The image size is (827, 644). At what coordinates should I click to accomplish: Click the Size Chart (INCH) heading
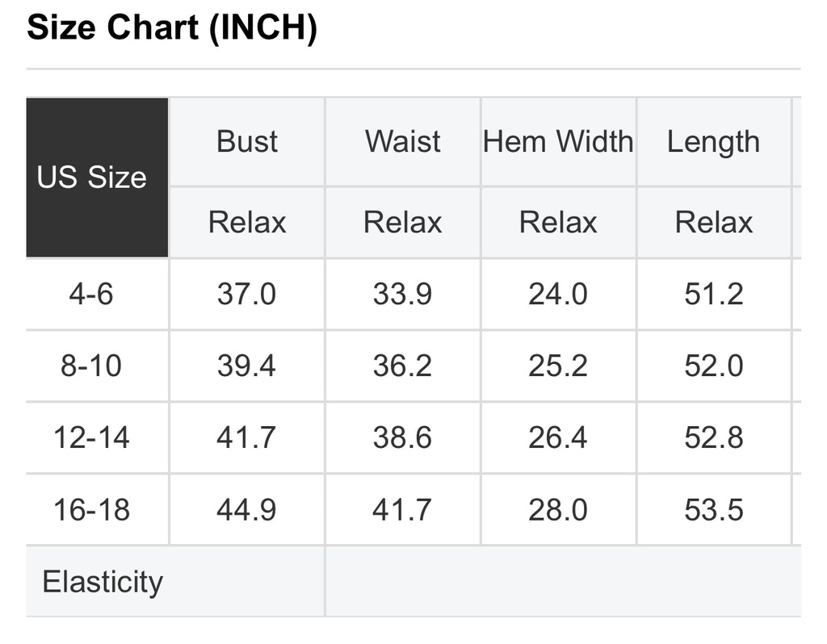171,29
